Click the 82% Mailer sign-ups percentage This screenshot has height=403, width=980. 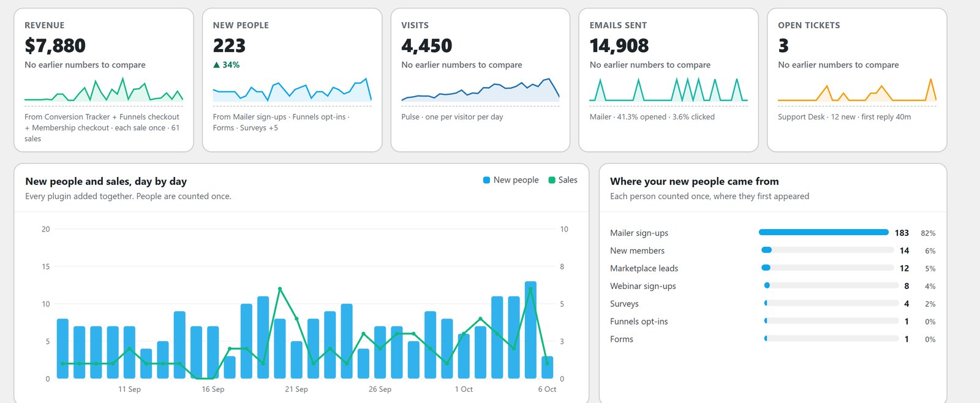point(928,233)
